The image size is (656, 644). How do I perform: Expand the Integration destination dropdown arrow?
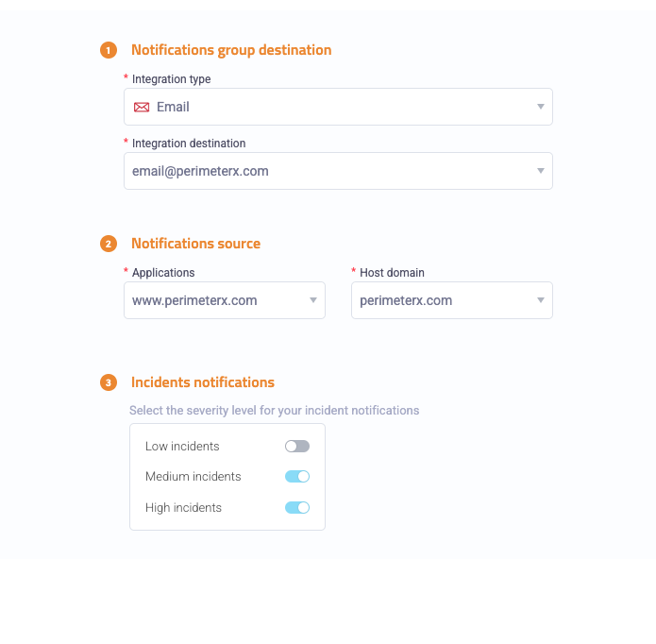click(541, 171)
